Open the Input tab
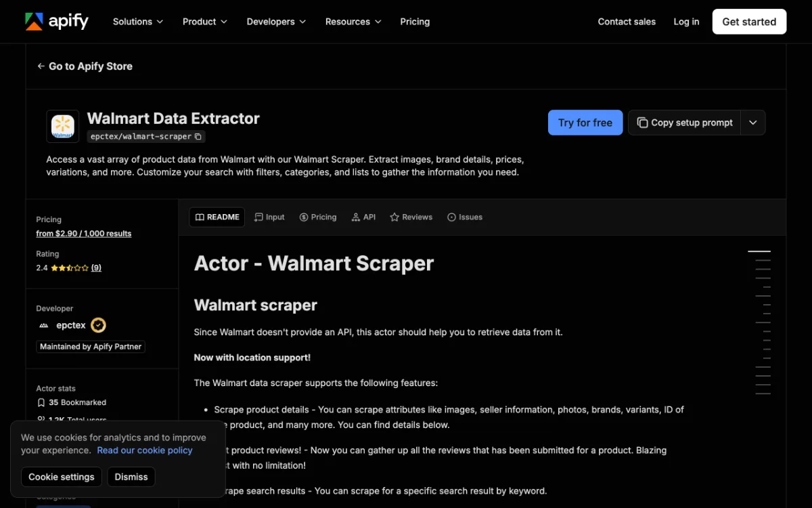 click(x=269, y=217)
